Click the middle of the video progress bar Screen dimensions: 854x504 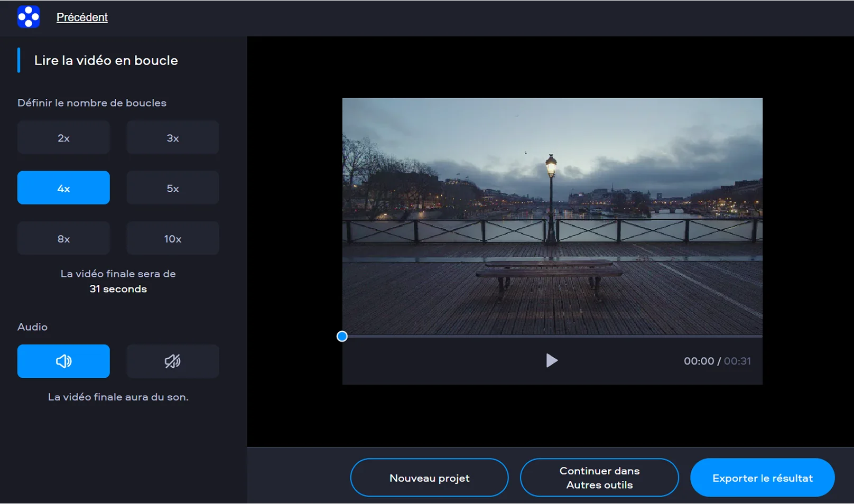coord(552,337)
